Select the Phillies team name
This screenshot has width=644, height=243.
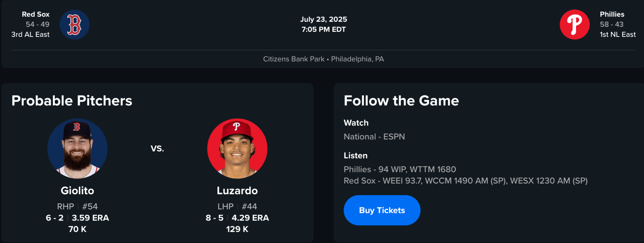point(612,14)
